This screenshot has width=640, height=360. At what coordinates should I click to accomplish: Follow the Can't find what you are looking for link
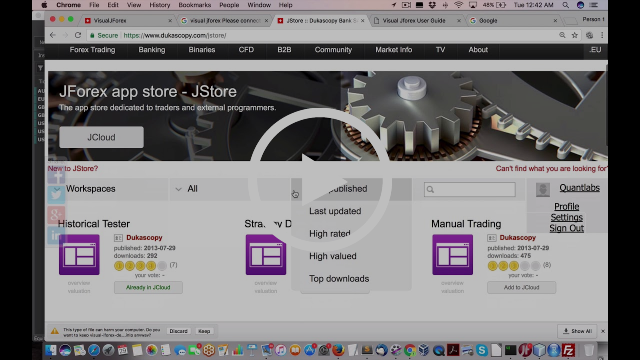click(x=551, y=169)
